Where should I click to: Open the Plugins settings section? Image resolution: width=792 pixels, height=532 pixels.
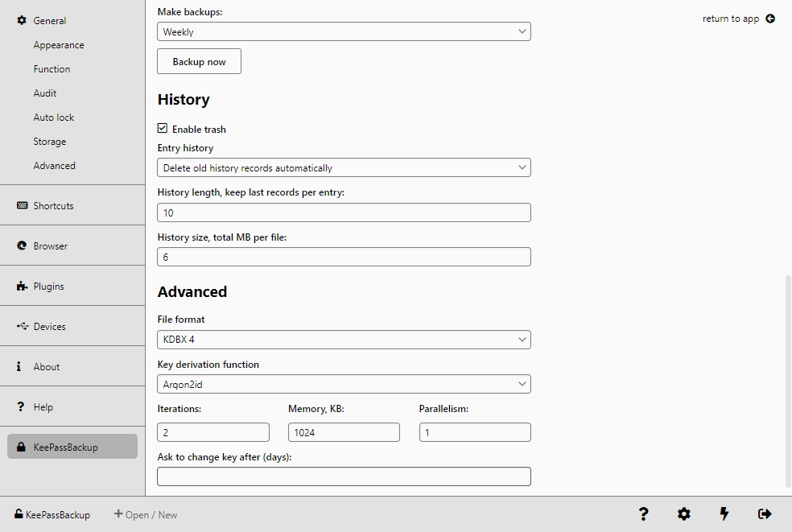pyautogui.click(x=48, y=286)
